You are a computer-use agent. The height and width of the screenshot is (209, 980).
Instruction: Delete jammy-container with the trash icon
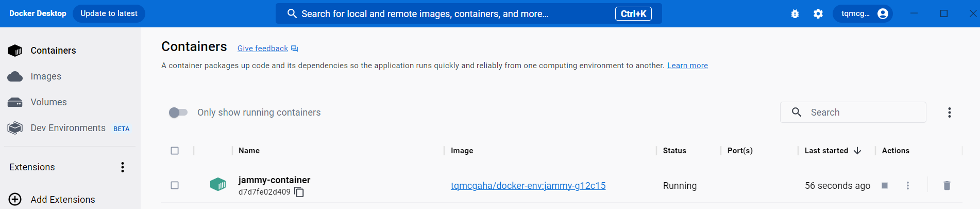[x=947, y=185]
